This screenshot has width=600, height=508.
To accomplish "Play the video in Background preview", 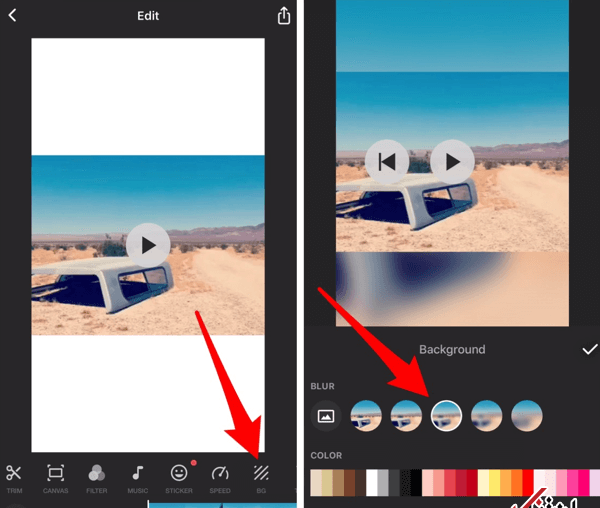I will [452, 162].
